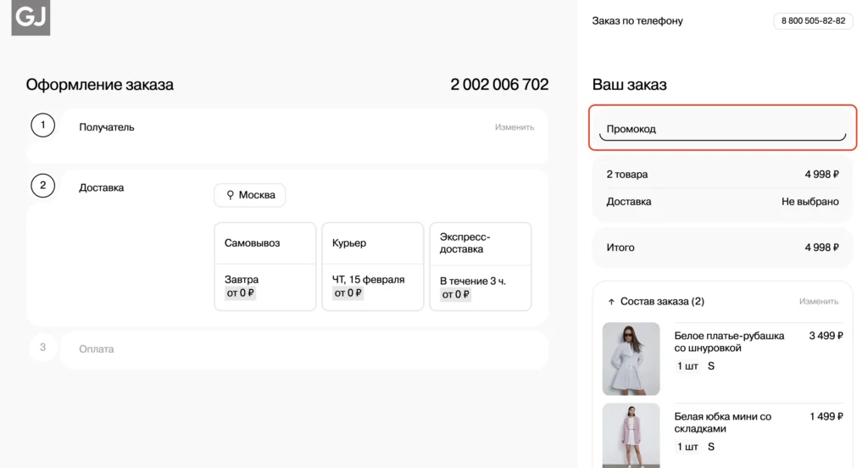
Task: Click Изменить link in order contents
Action: click(818, 302)
